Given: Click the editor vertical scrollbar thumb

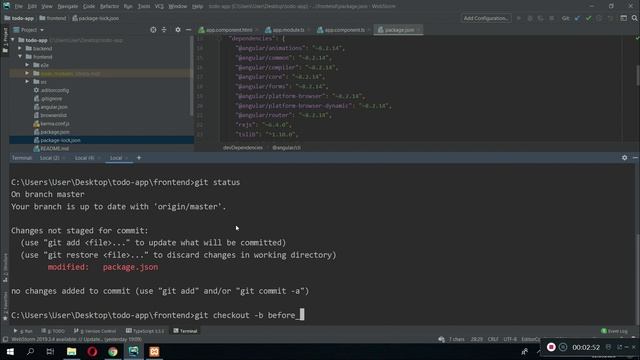Looking at the screenshot, I should [x=638, y=75].
